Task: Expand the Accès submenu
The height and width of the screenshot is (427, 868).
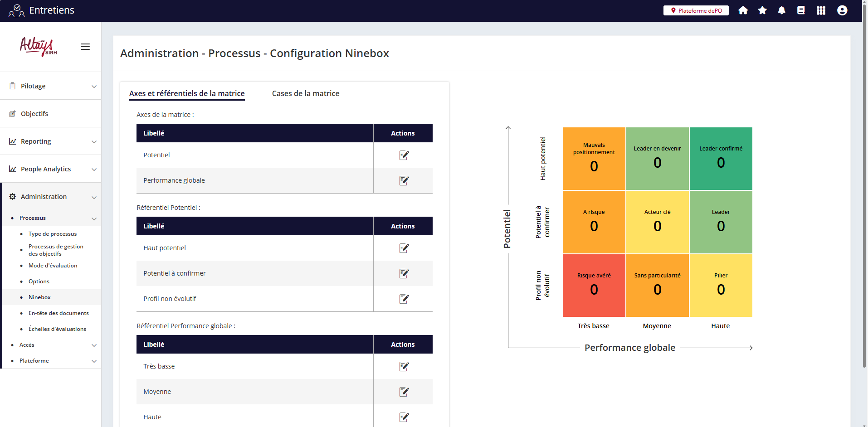Action: (50, 345)
